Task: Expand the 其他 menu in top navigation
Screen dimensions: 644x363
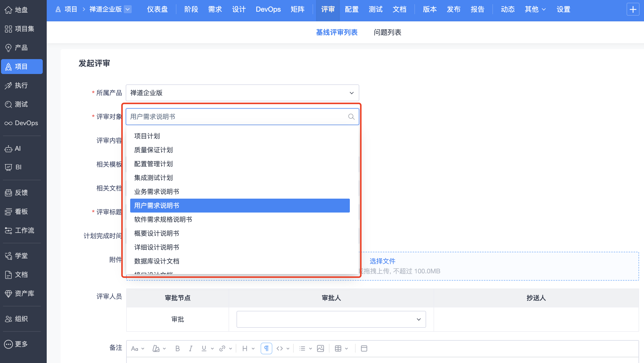Action: [535, 9]
